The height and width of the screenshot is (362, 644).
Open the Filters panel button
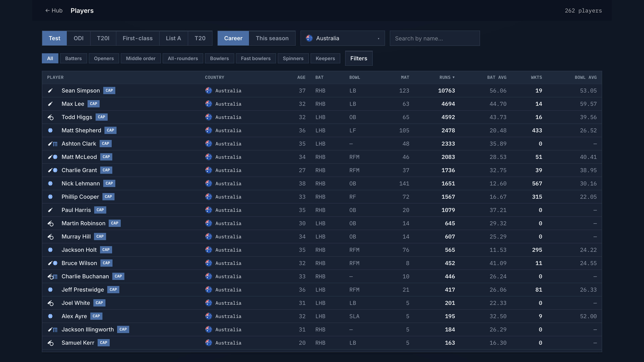[x=359, y=58]
